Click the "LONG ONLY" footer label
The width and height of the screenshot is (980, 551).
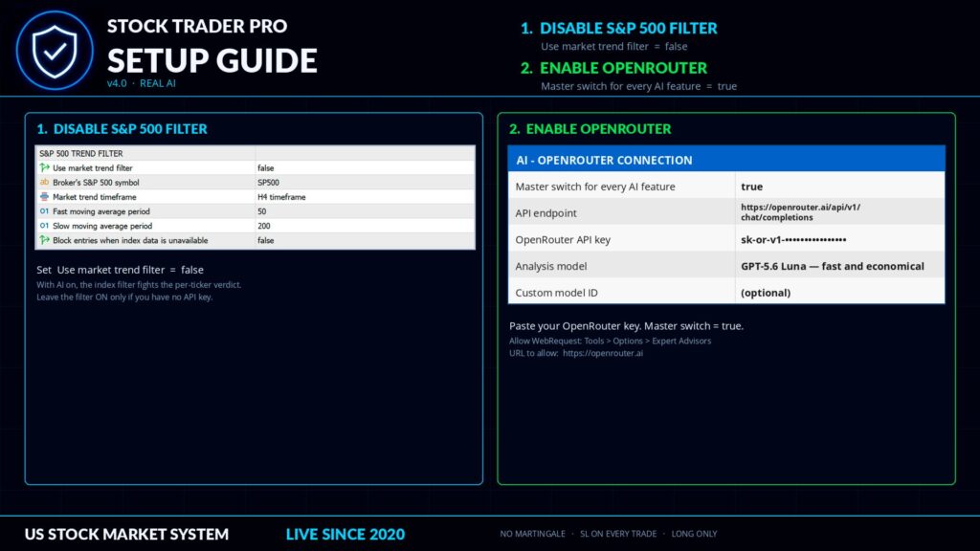click(695, 534)
